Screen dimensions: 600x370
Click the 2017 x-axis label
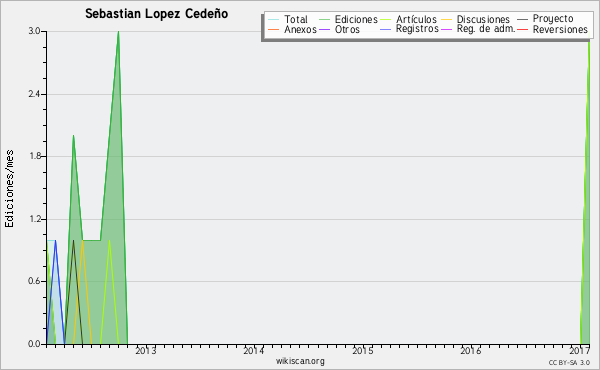579,351
